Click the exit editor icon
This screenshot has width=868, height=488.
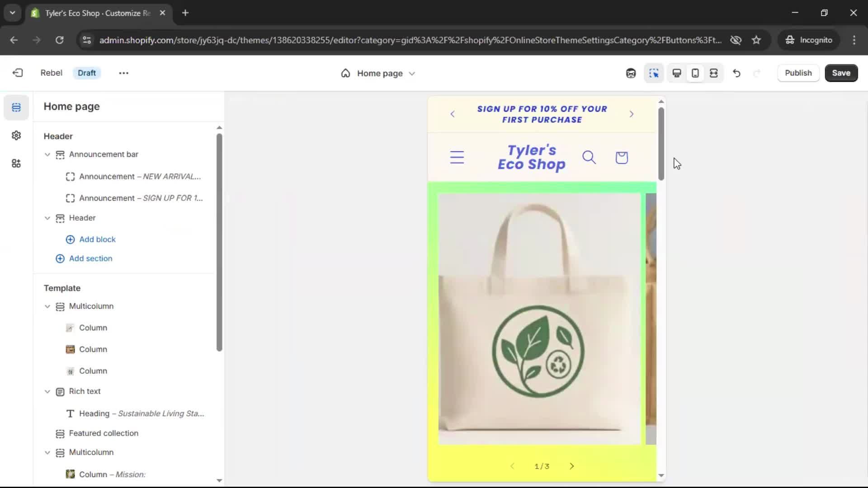click(18, 73)
